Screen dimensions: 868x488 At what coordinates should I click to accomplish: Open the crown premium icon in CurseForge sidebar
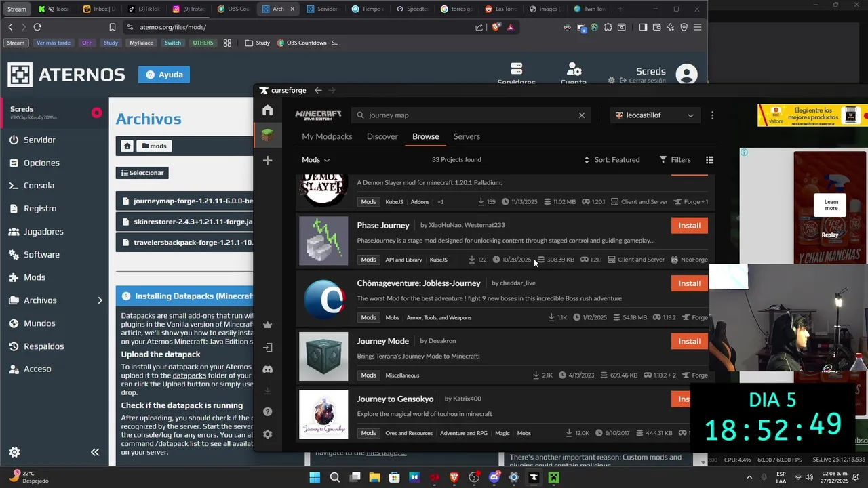click(x=268, y=325)
